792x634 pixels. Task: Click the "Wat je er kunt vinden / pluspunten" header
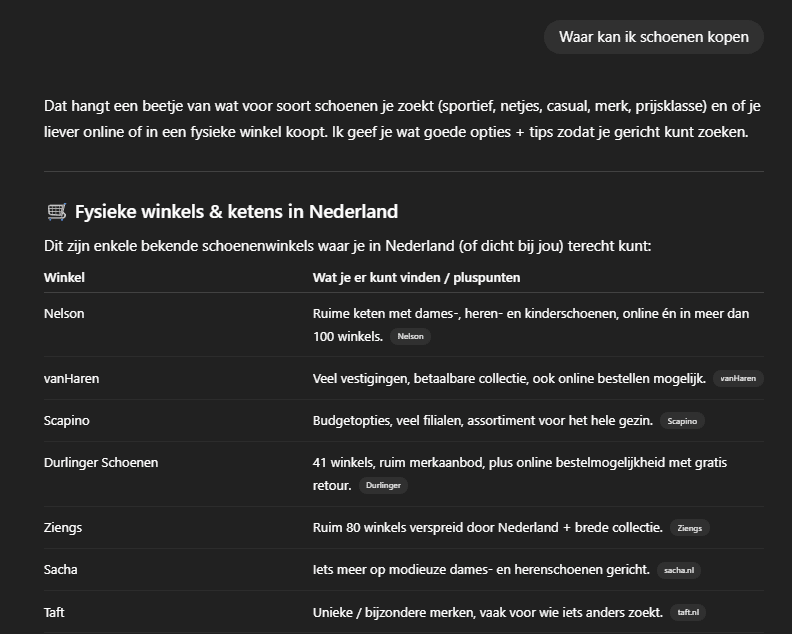pyautogui.click(x=416, y=277)
